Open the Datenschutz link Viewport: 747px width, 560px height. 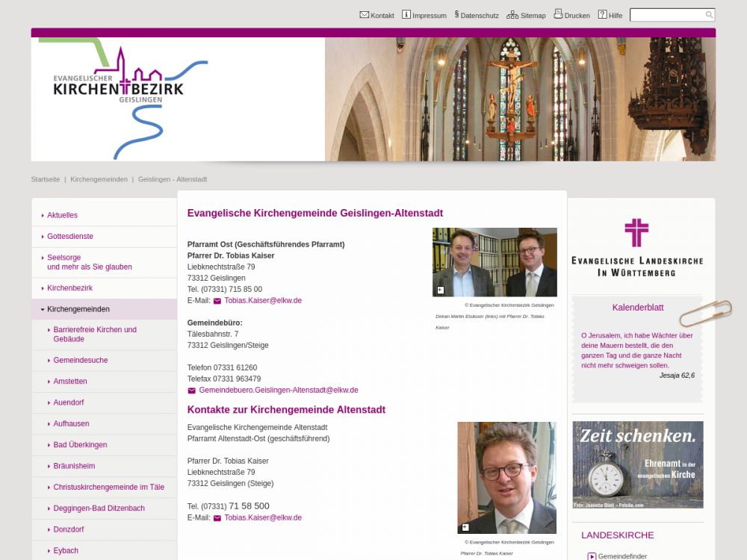click(479, 16)
